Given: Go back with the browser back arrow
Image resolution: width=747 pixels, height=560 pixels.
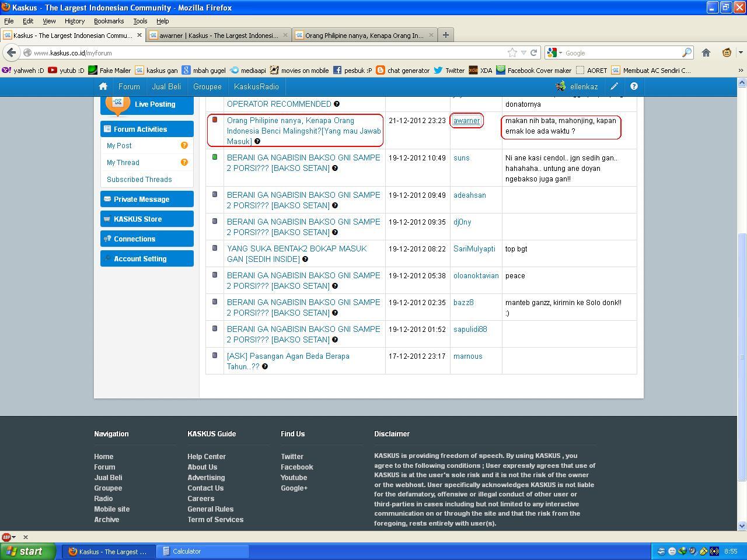Looking at the screenshot, I should 12,52.
